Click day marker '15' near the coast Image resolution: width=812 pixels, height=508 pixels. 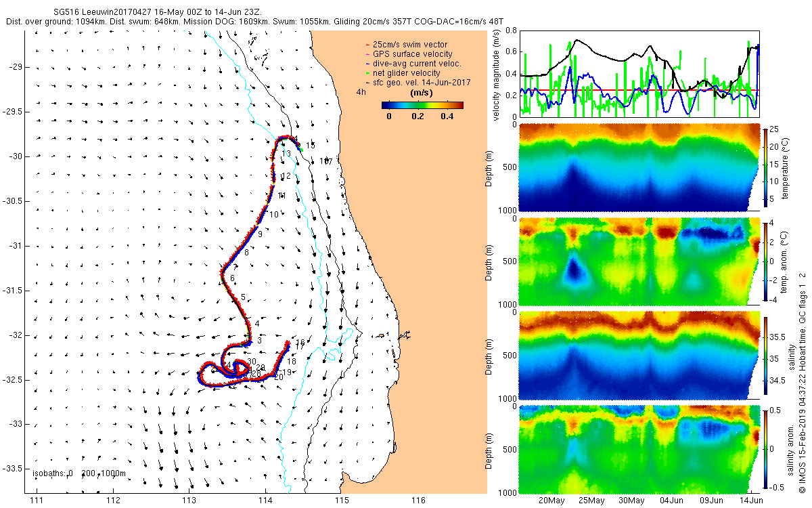pyautogui.click(x=311, y=146)
